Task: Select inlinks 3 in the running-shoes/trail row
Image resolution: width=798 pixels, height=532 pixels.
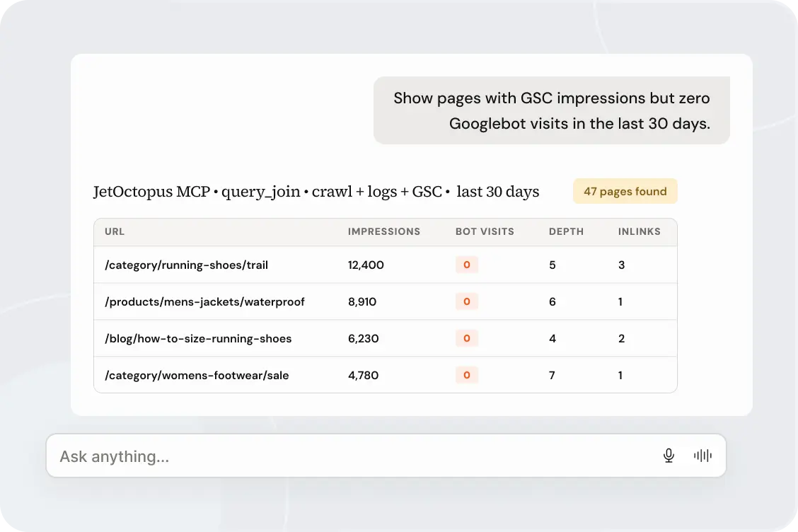Action: tap(621, 265)
